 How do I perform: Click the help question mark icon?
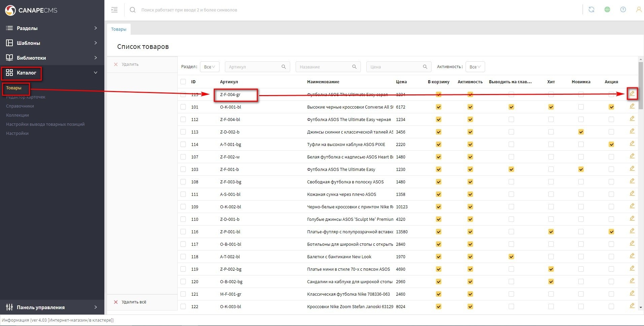click(x=623, y=10)
